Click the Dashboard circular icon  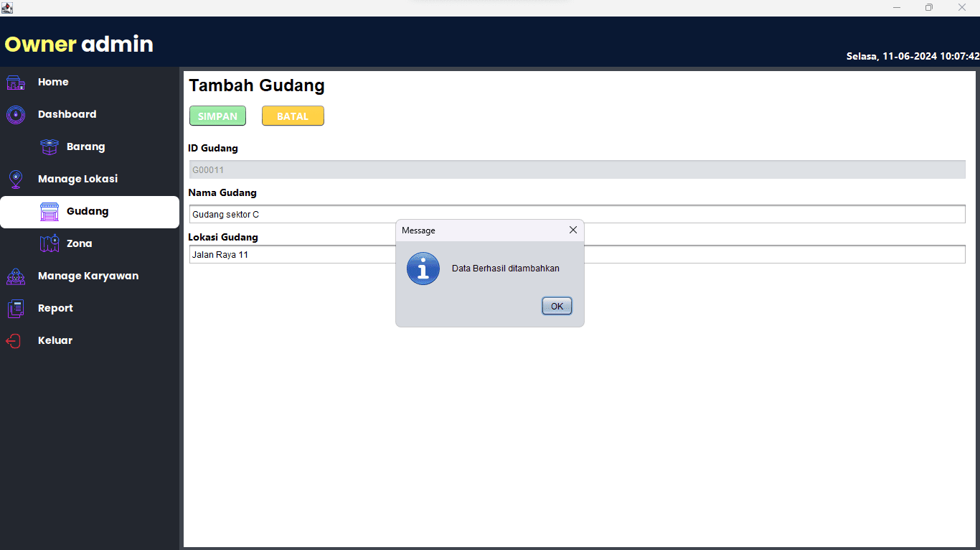16,115
